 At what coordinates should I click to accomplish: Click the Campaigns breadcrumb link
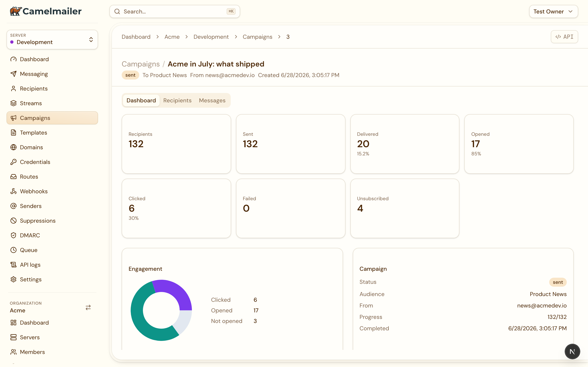(x=257, y=37)
